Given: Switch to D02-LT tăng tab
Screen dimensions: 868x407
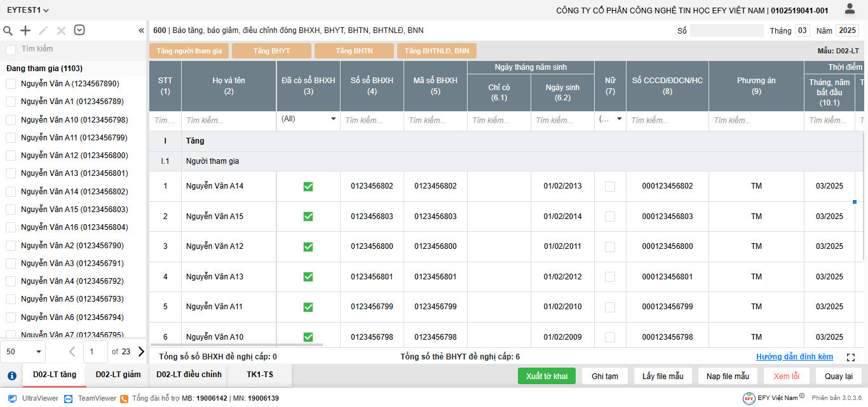Looking at the screenshot, I should pyautogui.click(x=55, y=375).
